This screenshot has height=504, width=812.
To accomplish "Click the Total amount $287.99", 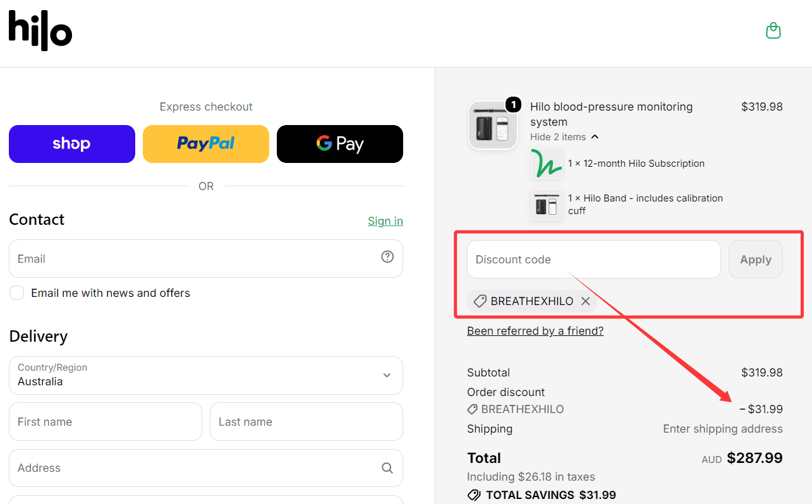I will [754, 458].
